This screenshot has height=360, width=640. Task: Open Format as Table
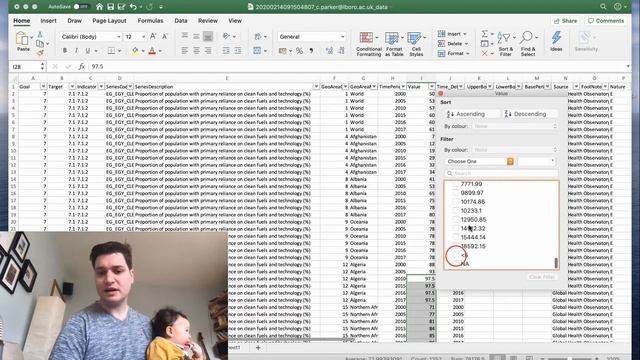click(x=394, y=44)
